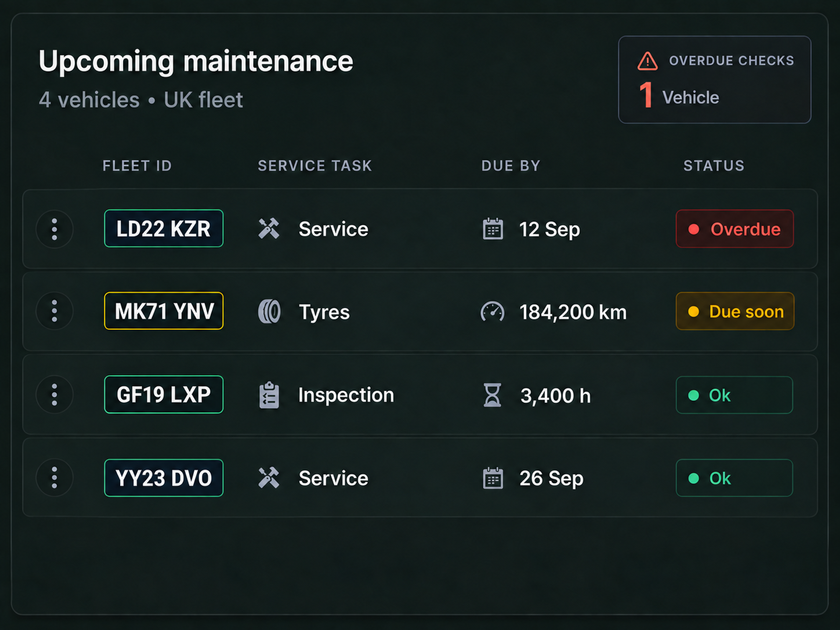Click the wrench icon in YY23 DVO row
The image size is (840, 630).
click(x=269, y=478)
